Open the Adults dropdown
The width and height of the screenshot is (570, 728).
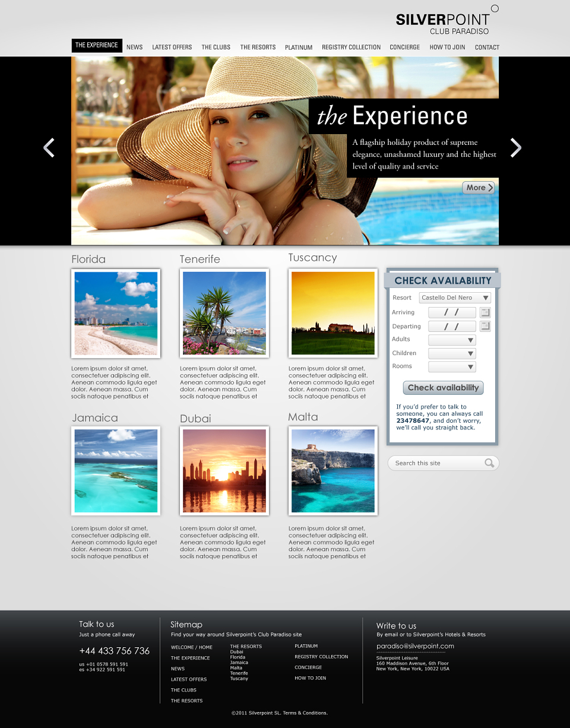tap(452, 340)
